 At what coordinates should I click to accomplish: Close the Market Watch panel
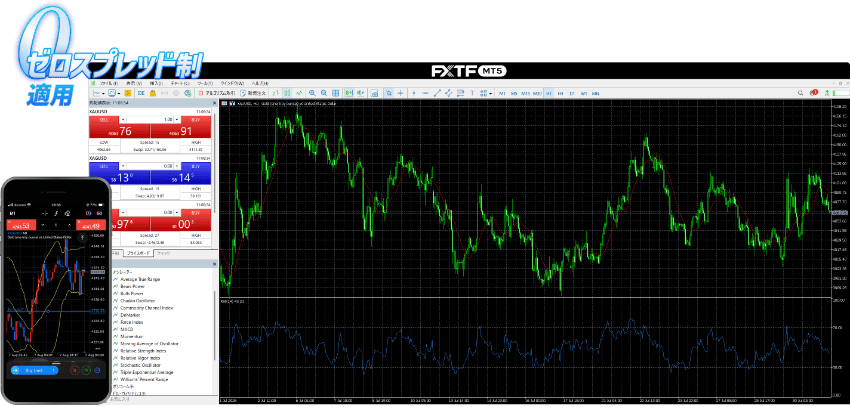[214, 103]
